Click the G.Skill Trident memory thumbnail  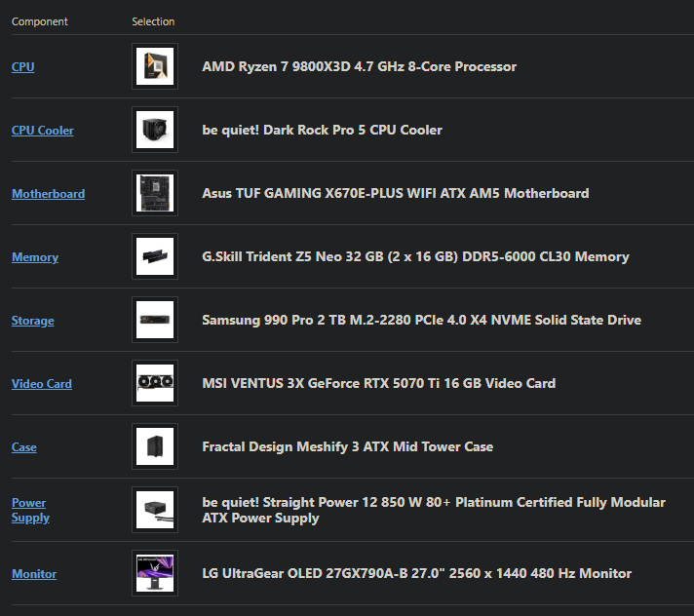click(155, 256)
